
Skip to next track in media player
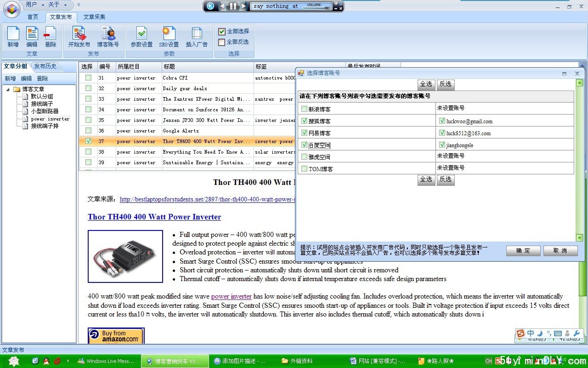pyautogui.click(x=244, y=6)
